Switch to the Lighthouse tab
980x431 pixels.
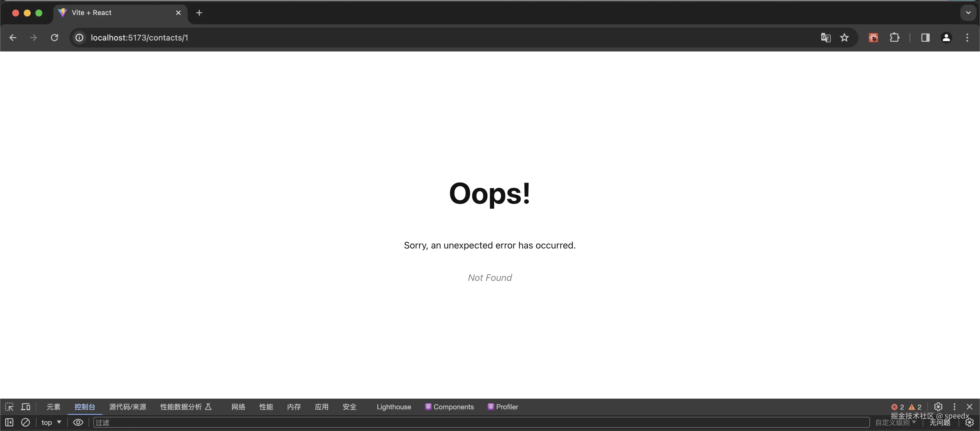393,407
